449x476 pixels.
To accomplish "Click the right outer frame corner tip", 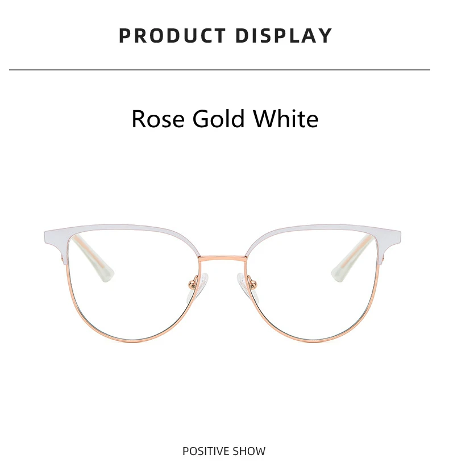I will pos(397,235).
